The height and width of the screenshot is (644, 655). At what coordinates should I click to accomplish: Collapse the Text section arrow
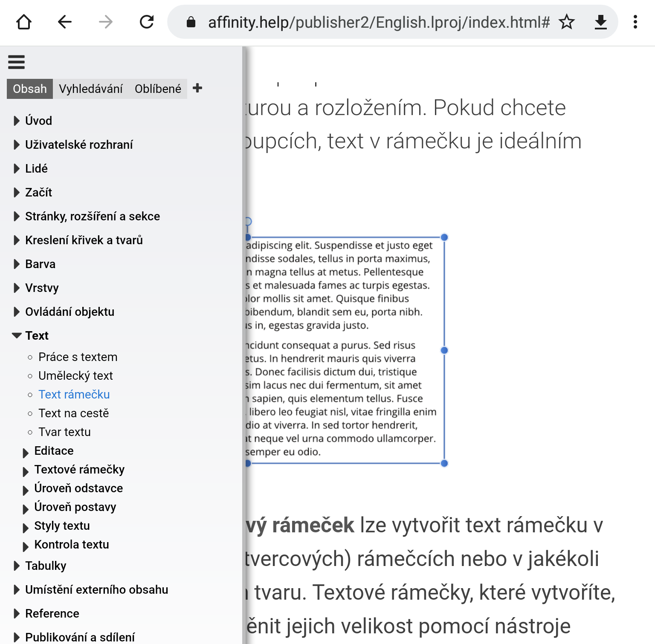tap(17, 335)
